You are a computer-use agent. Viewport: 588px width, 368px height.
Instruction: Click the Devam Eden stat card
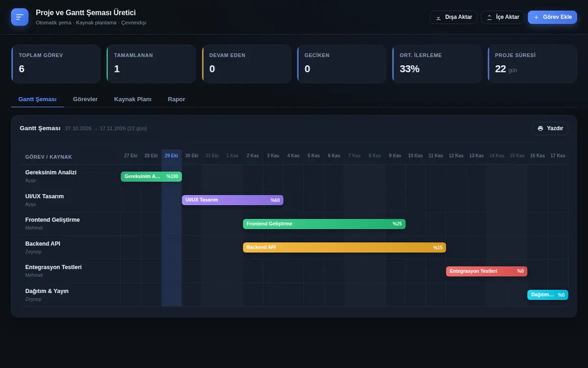pyautogui.click(x=246, y=64)
